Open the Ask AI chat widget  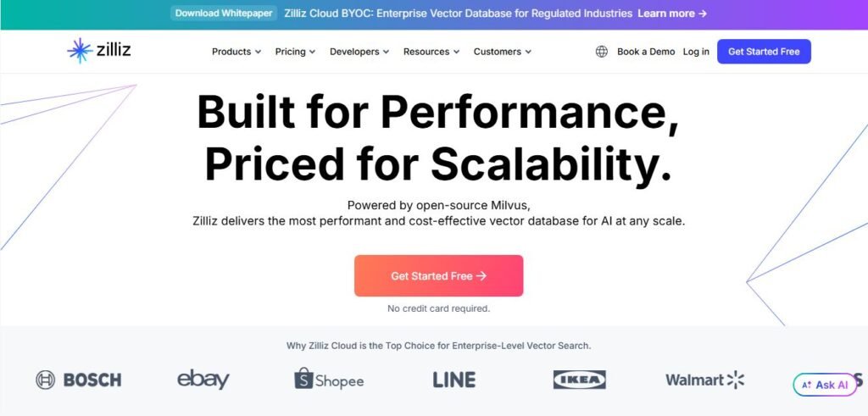click(825, 385)
